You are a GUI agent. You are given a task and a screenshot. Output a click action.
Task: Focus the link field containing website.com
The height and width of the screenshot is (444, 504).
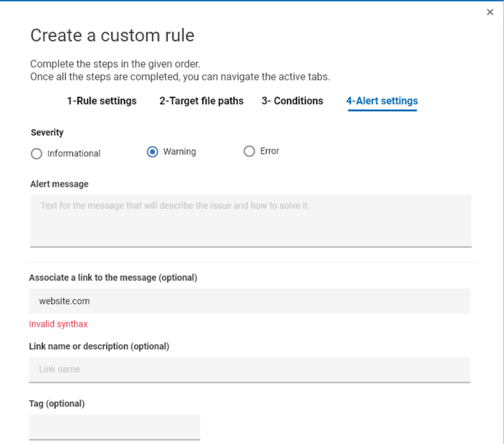250,301
